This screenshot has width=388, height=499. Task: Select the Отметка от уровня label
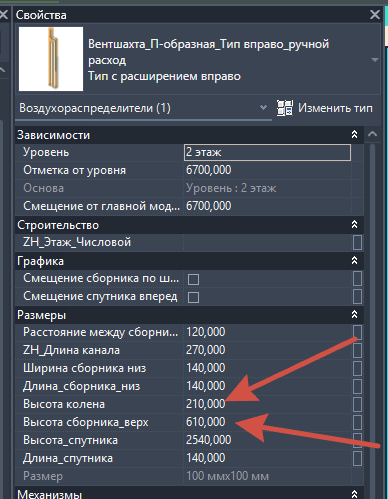click(x=75, y=170)
